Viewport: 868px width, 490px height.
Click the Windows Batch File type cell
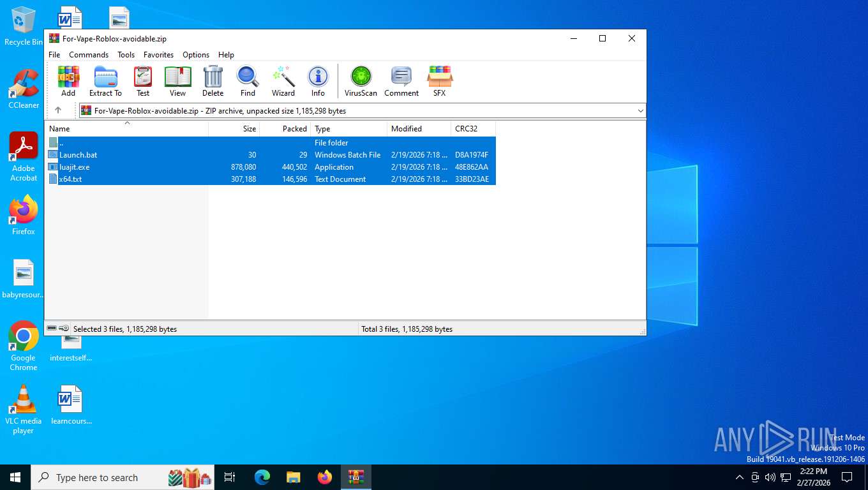[x=347, y=155]
